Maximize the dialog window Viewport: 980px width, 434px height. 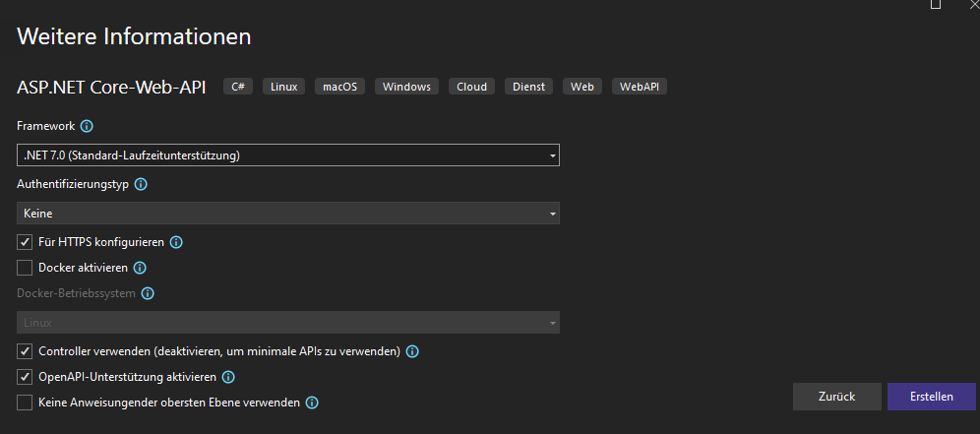(x=936, y=4)
